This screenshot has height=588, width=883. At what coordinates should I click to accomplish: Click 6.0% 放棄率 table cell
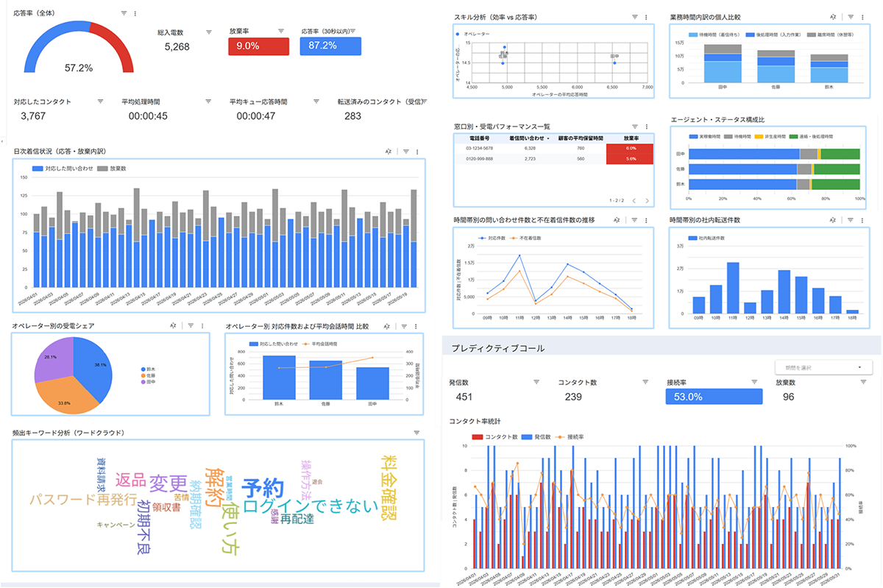tap(630, 148)
